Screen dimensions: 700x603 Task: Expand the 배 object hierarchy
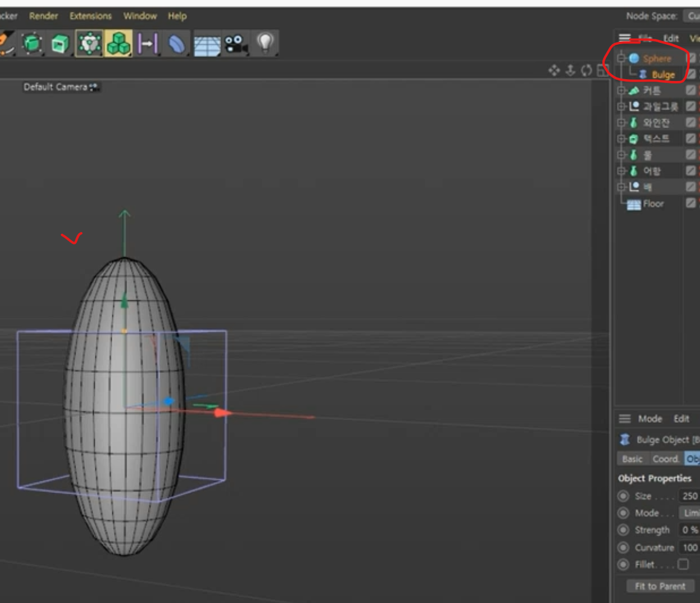click(x=621, y=187)
